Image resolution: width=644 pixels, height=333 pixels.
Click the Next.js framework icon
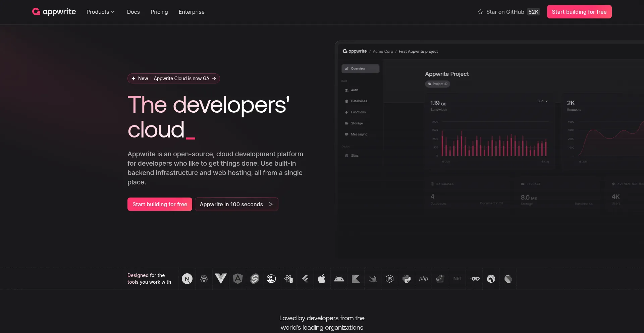click(x=187, y=279)
